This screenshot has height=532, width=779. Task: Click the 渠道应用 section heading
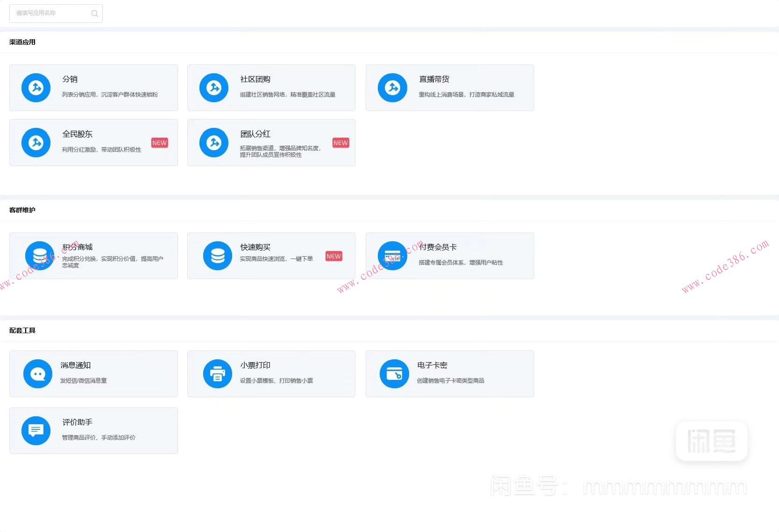[22, 42]
